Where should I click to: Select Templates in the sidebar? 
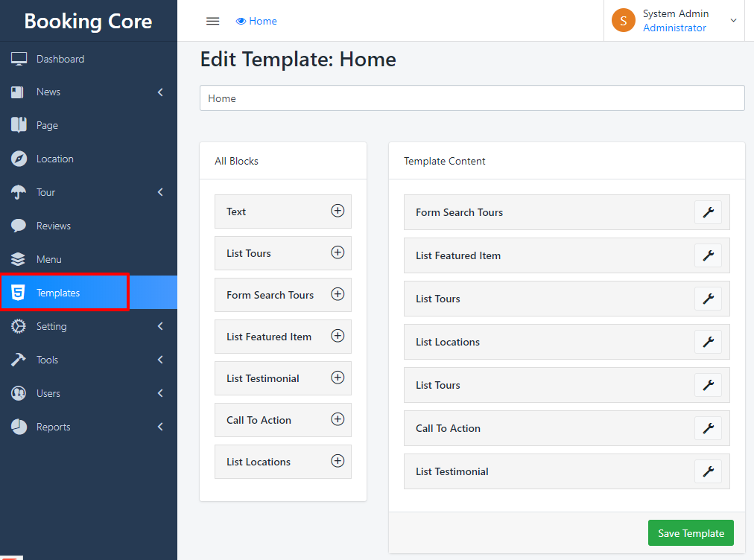click(x=58, y=293)
